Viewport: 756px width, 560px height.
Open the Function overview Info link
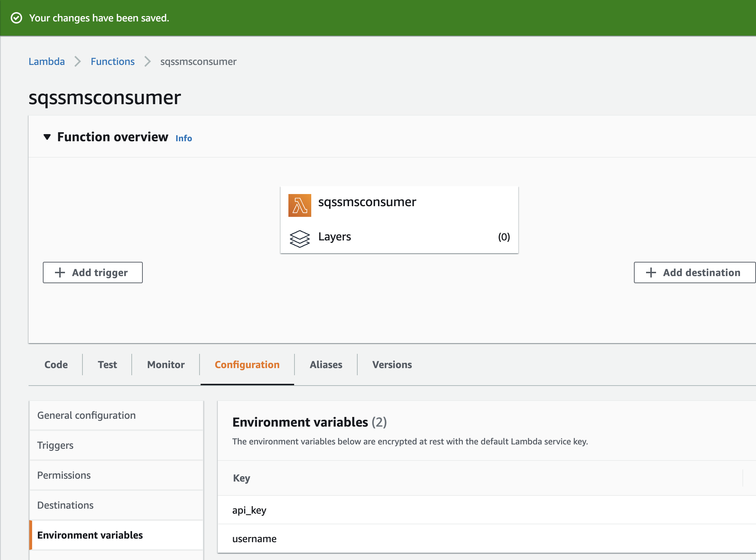coord(183,138)
